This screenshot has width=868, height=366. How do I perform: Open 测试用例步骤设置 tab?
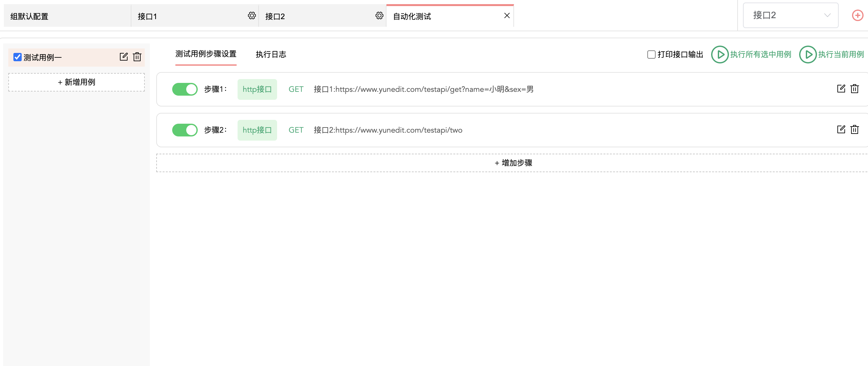tap(206, 54)
